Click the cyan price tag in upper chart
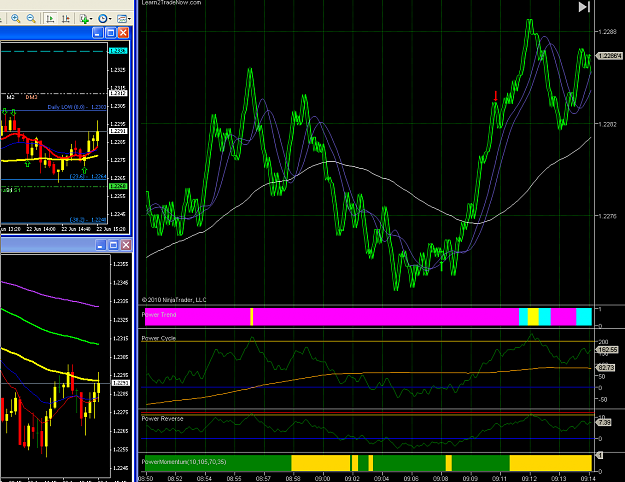 pyautogui.click(x=118, y=51)
